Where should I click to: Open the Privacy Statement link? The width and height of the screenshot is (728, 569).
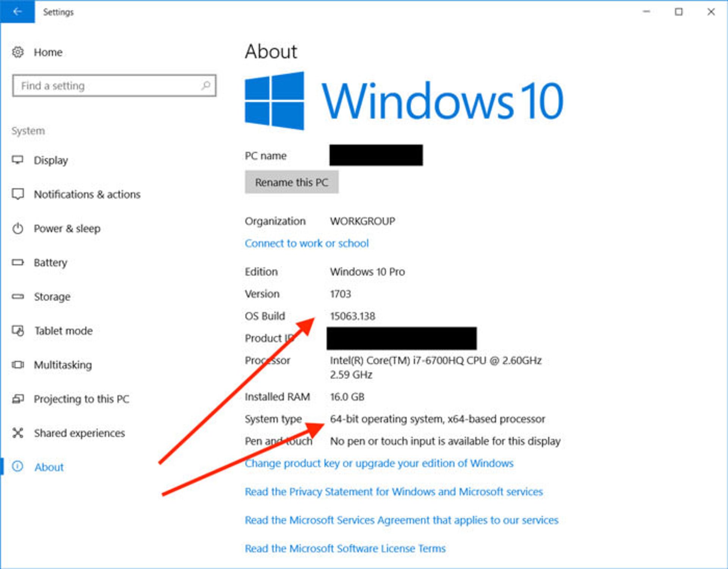(x=394, y=492)
